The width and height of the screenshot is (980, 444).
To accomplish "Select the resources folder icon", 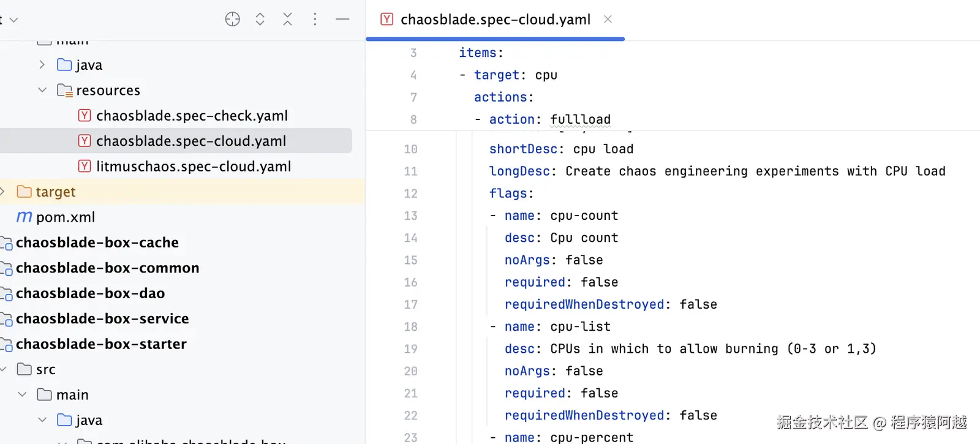I will tap(64, 91).
